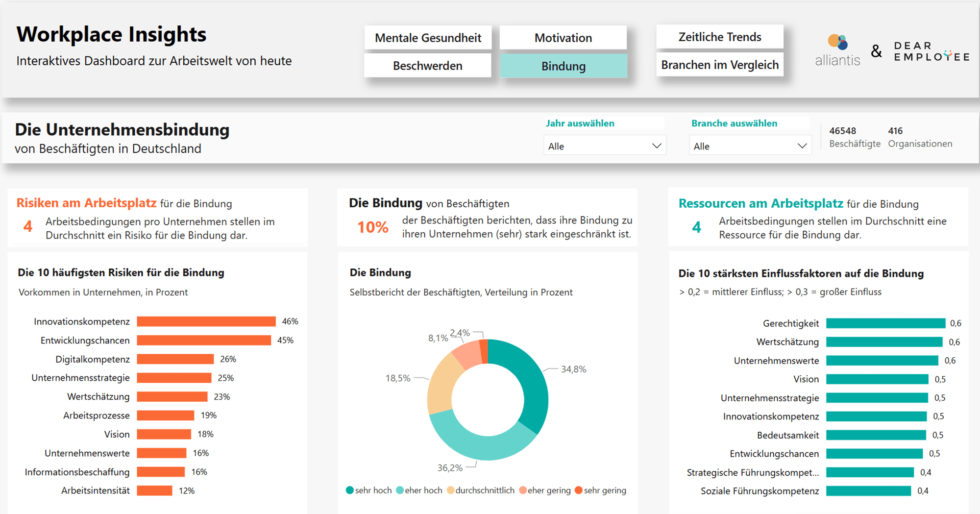Select the highlighted Bindung tab
The width and height of the screenshot is (980, 514).
tap(563, 66)
